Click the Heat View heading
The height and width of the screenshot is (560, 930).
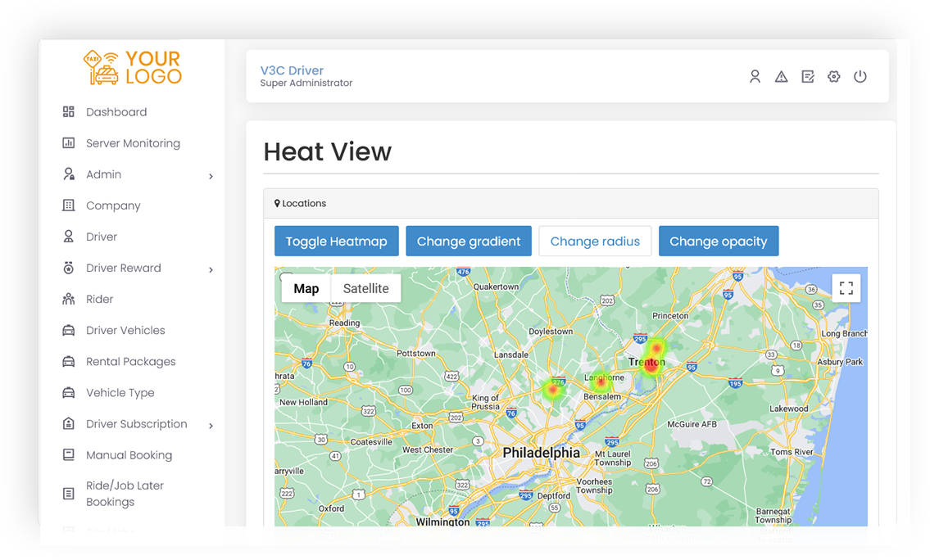pos(328,151)
